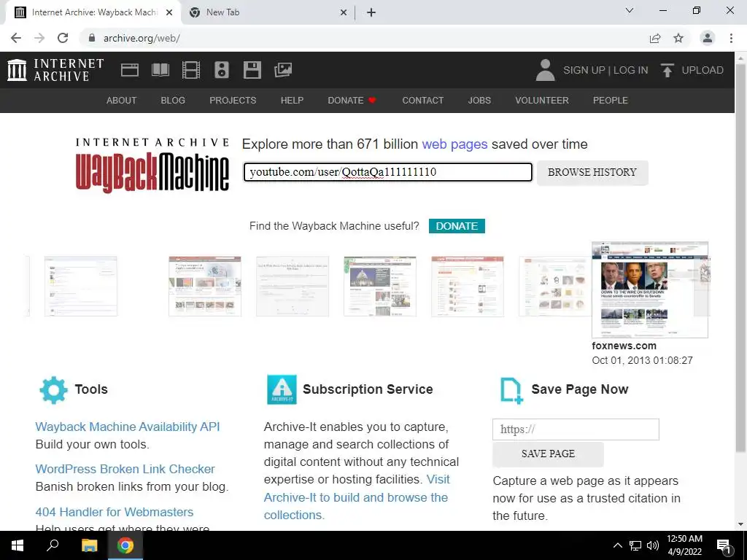The image size is (747, 560).
Task: Click the browser back arrow
Action: pos(16,38)
